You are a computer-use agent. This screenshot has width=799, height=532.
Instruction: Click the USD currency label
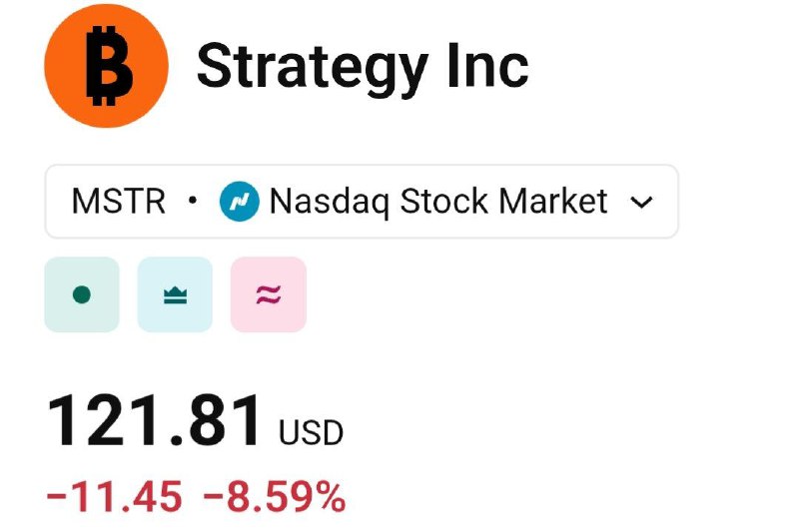[311, 432]
